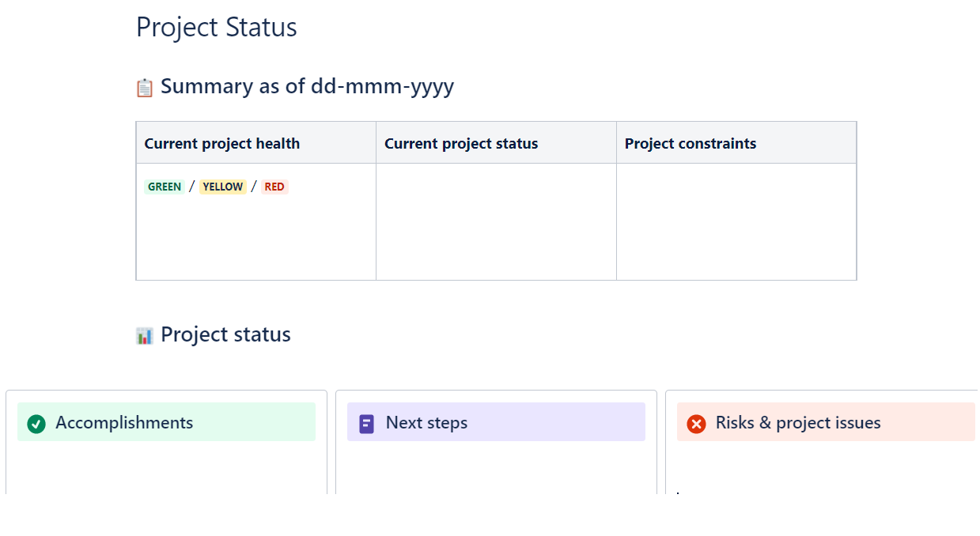Click the Project Status page title

[x=216, y=27]
